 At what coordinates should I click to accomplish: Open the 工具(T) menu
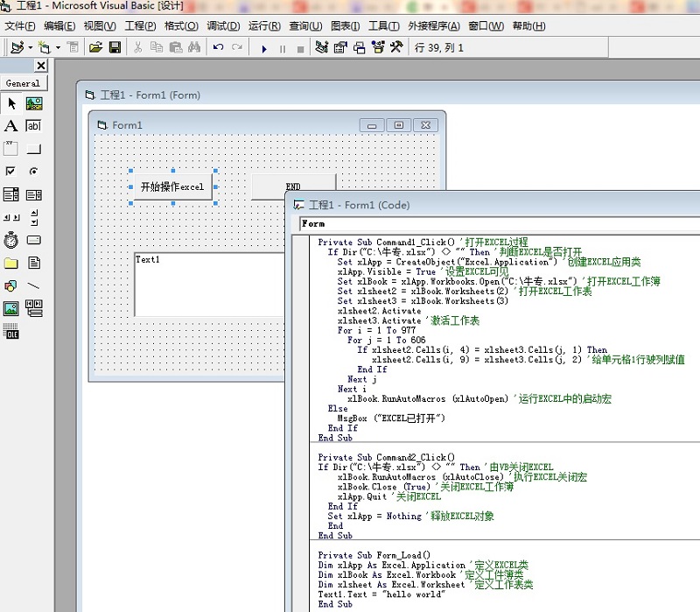(383, 26)
